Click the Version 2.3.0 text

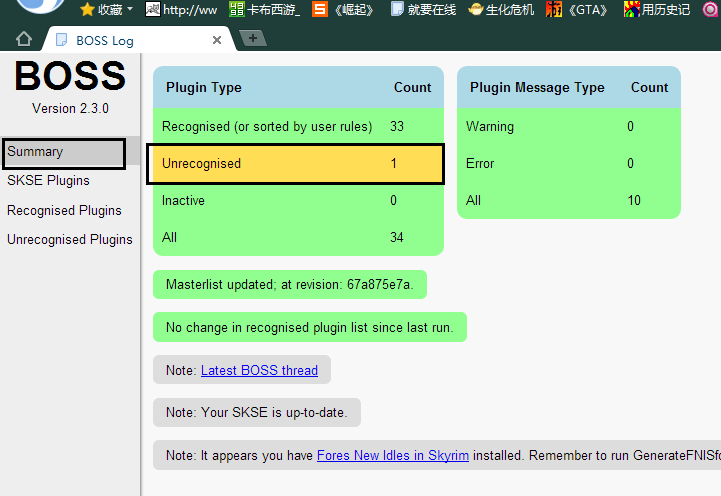[70, 108]
